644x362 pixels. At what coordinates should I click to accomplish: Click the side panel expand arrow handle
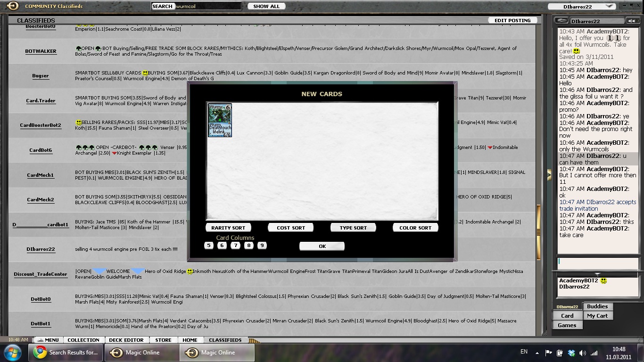click(x=549, y=175)
